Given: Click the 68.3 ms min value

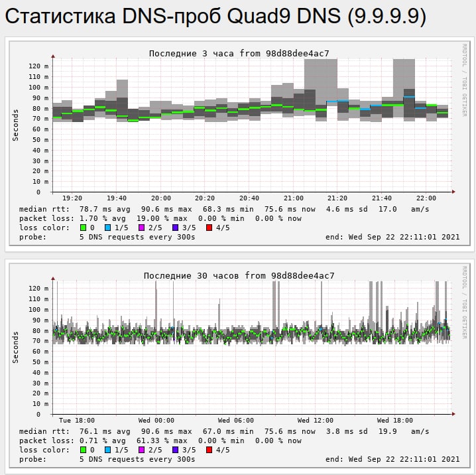Looking at the screenshot, I should (x=228, y=209).
